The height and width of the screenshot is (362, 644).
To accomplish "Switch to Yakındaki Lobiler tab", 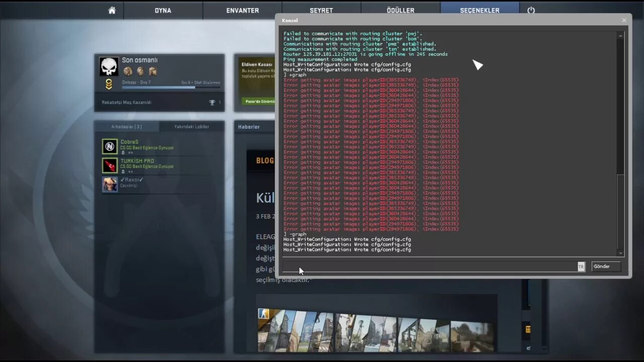I will coord(192,127).
